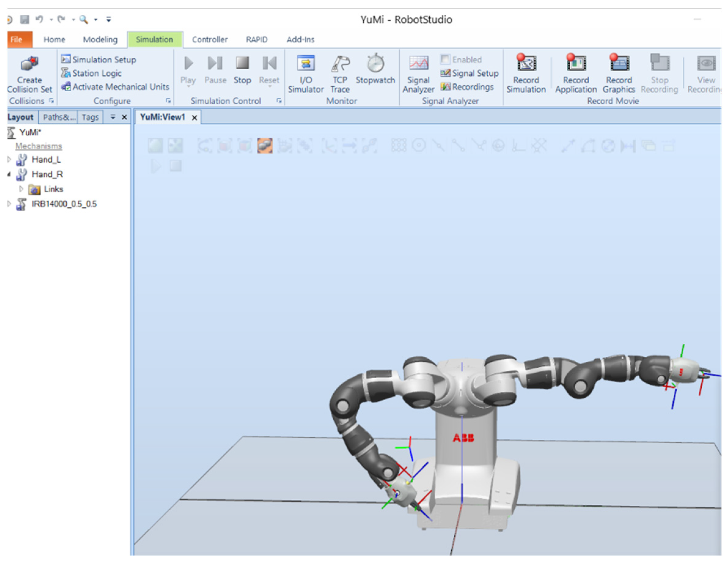Open Station Logic
Image resolution: width=728 pixels, height=562 pixels.
97,73
